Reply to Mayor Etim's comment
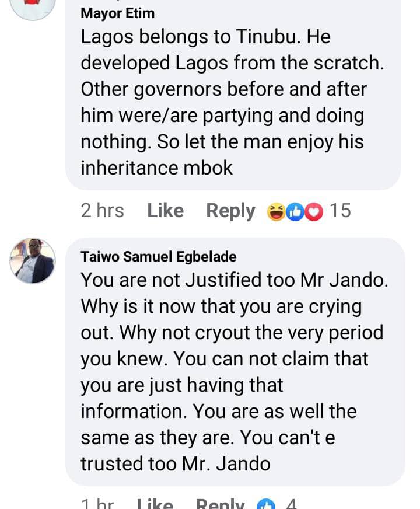Viewport: 420px width, 509px height. (x=230, y=211)
